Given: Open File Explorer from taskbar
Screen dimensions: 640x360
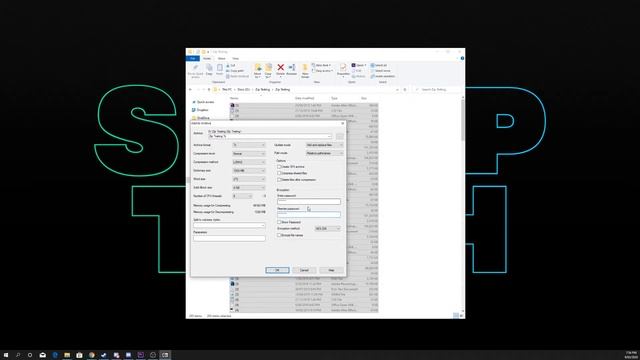Looking at the screenshot, I should 67,355.
